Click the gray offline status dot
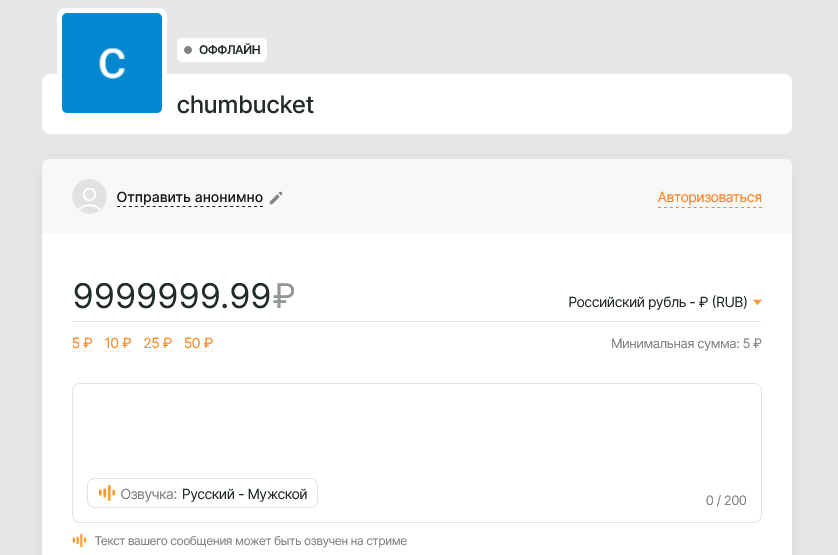The height and width of the screenshot is (555, 838). (188, 50)
